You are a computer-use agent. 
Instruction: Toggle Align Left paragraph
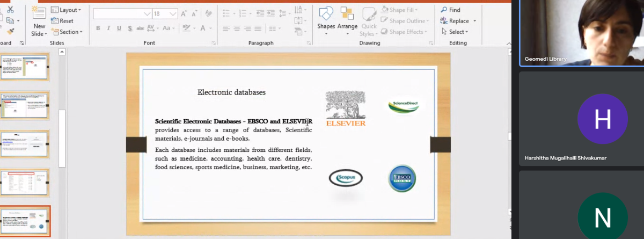pyautogui.click(x=226, y=28)
